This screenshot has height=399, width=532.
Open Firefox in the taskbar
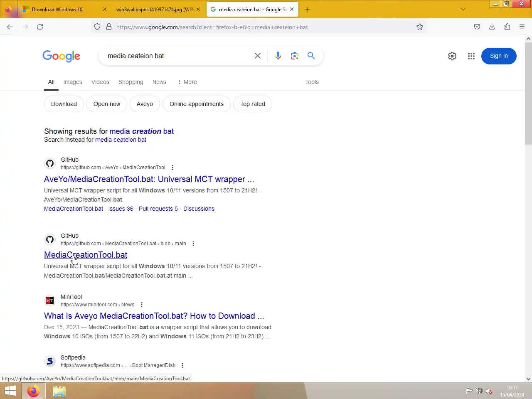[34, 391]
